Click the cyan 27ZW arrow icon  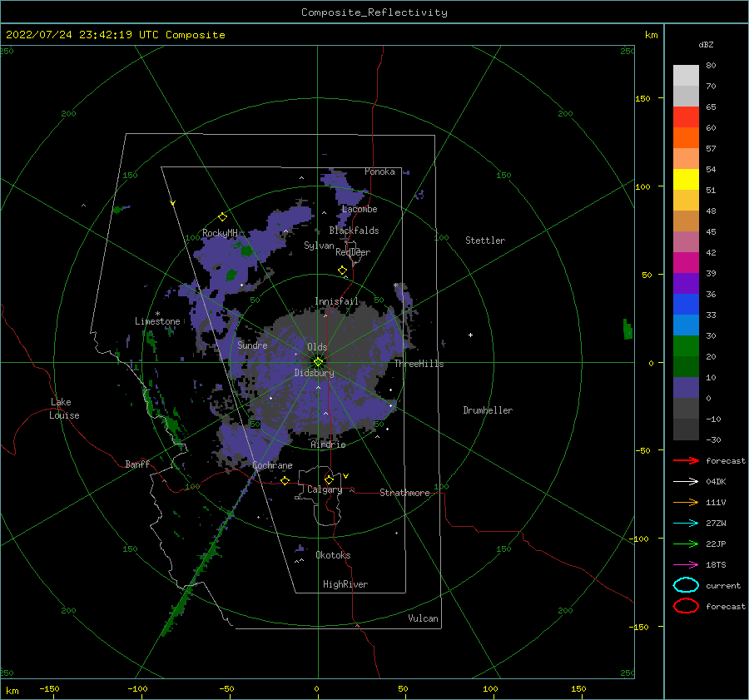coord(686,524)
